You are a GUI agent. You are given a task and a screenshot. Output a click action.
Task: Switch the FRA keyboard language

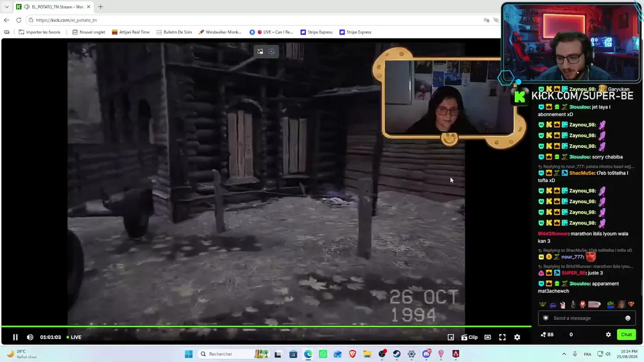pyautogui.click(x=587, y=354)
